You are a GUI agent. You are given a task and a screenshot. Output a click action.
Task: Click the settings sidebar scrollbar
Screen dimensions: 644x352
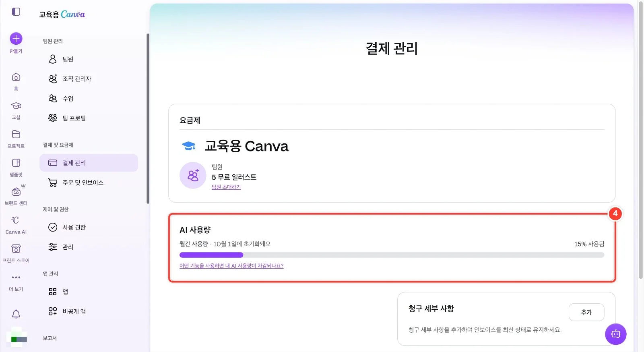pyautogui.click(x=148, y=118)
